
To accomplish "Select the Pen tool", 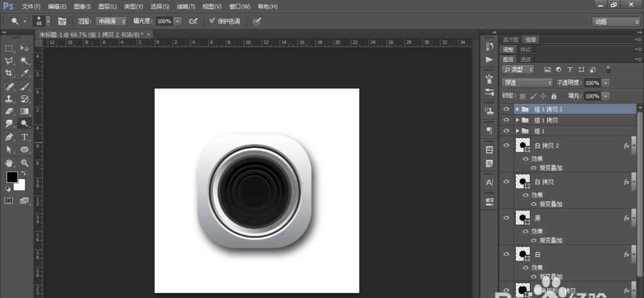I will [10, 137].
